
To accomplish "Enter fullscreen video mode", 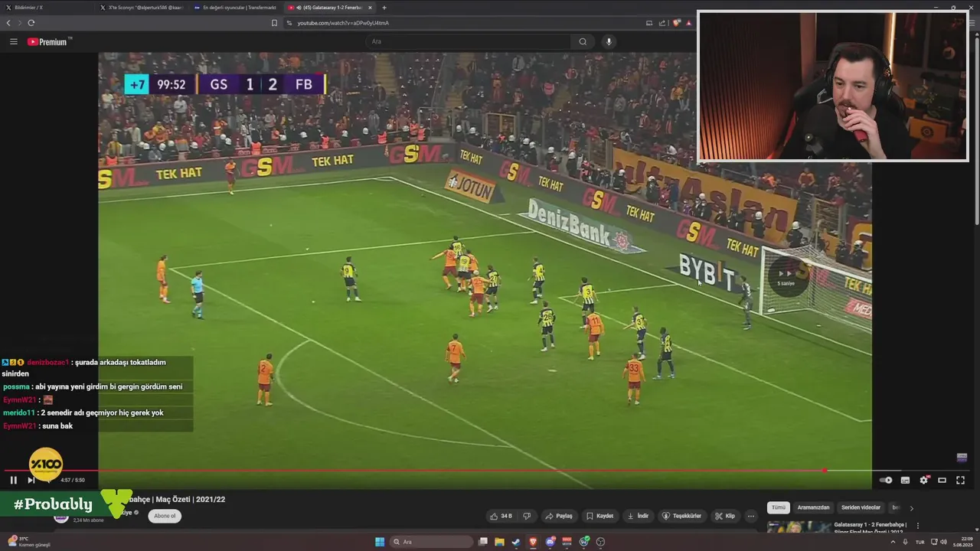I will pyautogui.click(x=961, y=480).
